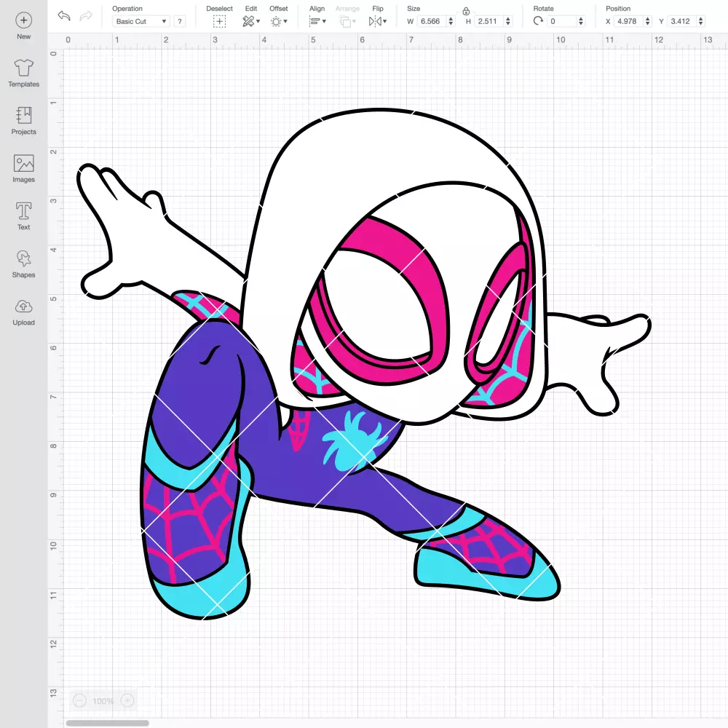728x728 pixels.
Task: Open the Upload panel
Action: (x=24, y=312)
